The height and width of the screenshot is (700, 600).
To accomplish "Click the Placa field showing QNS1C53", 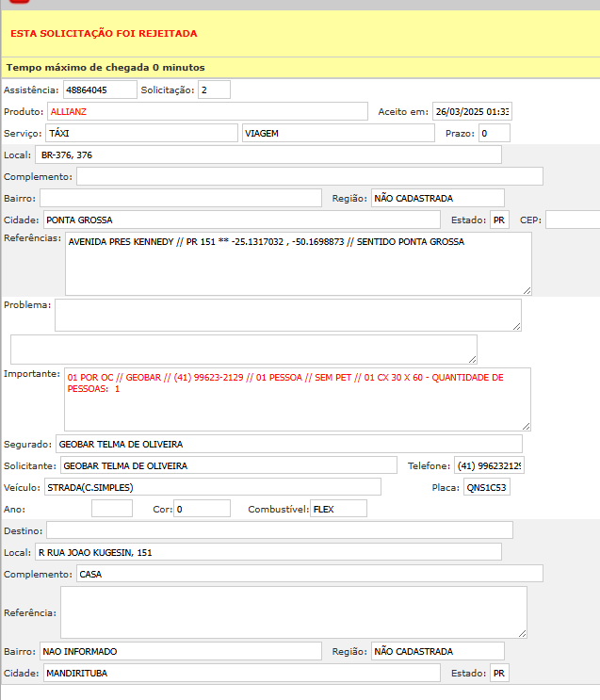I will coord(486,487).
